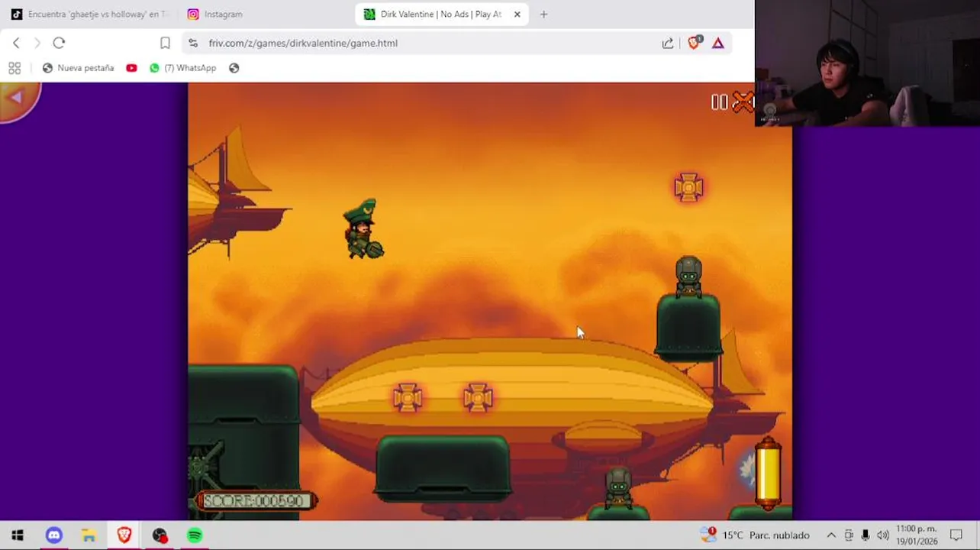Switch to the TikTok 'ghaetje vs holloway' tab
Screen dimensions: 980x550
click(90, 14)
